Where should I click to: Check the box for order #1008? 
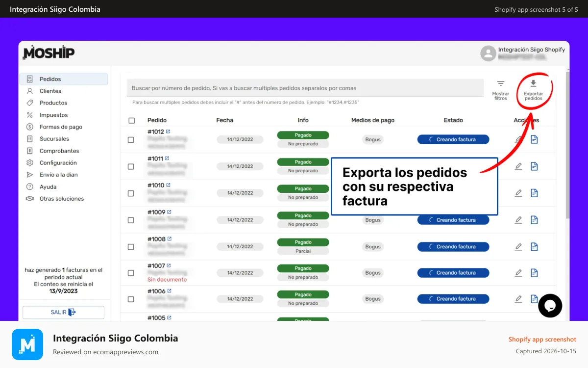(131, 247)
